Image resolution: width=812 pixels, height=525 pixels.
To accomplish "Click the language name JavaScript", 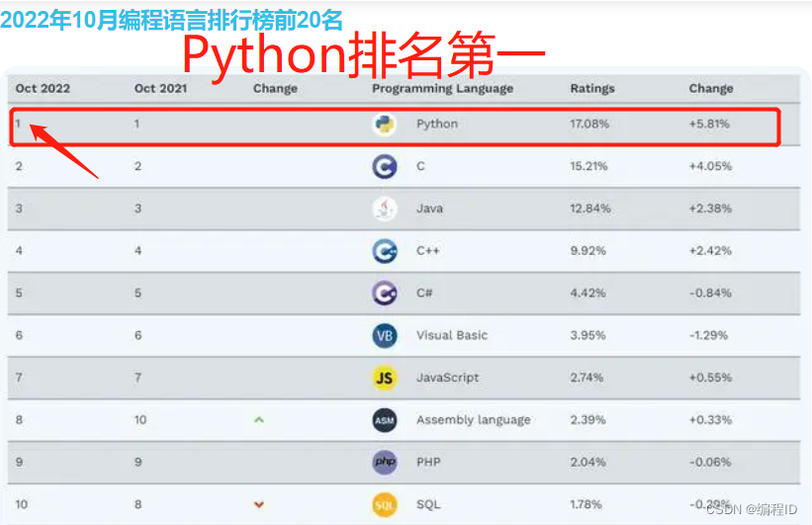I will coord(447,378).
